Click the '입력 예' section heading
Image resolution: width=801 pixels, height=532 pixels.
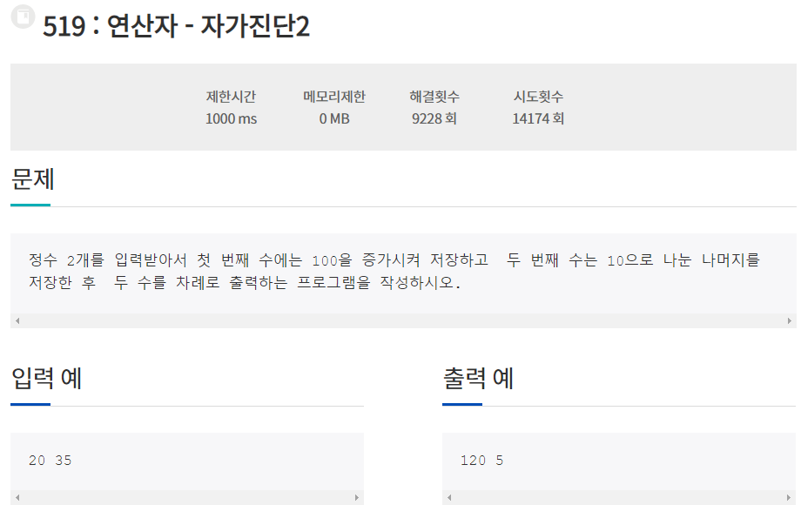click(x=46, y=378)
